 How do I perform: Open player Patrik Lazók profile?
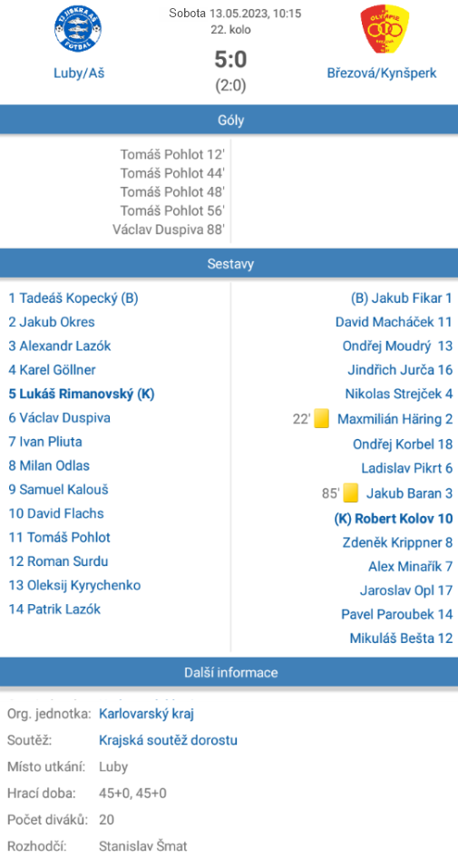[54, 609]
